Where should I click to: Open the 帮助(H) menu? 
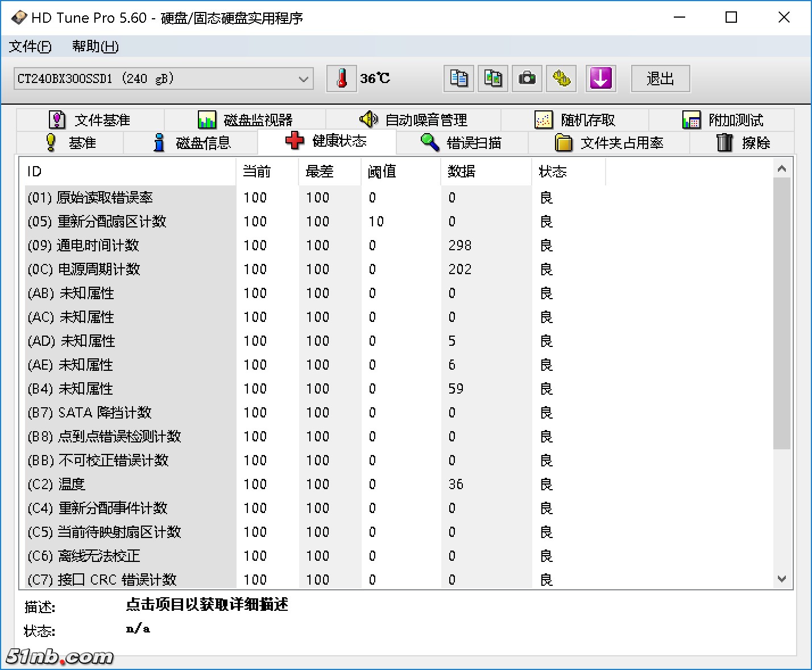[x=95, y=47]
